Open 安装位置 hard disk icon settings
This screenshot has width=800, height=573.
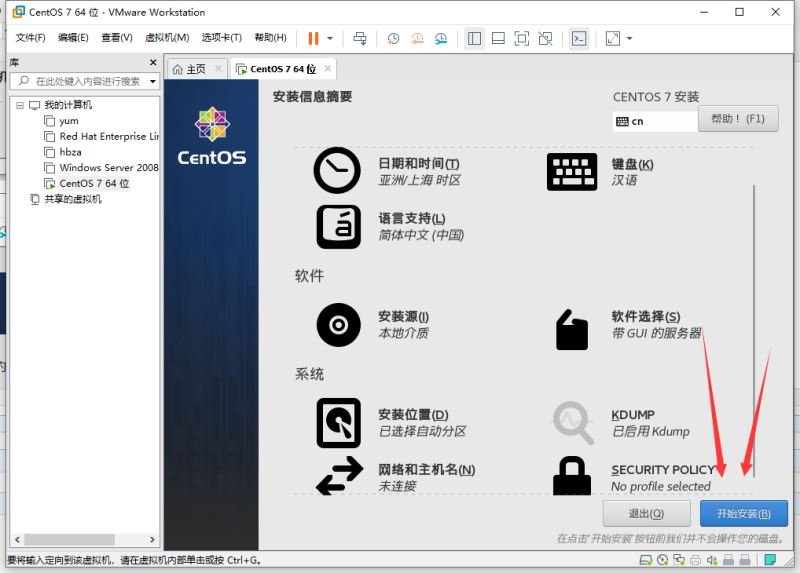click(338, 423)
